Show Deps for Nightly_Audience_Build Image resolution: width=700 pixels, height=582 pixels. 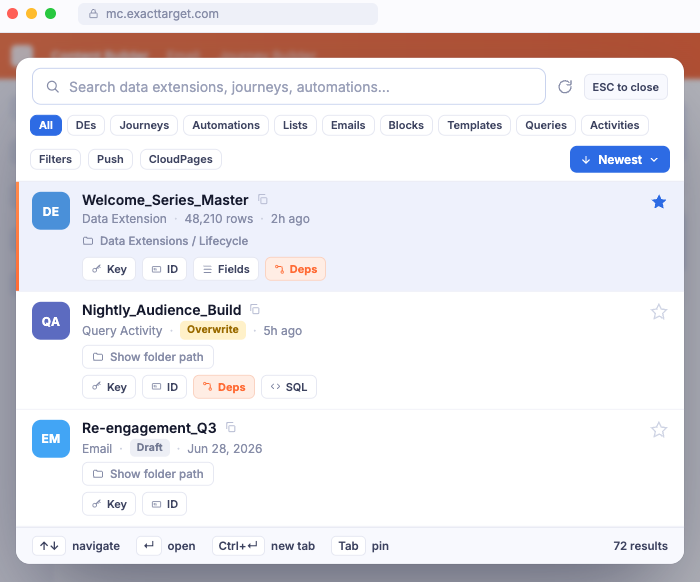(x=224, y=387)
